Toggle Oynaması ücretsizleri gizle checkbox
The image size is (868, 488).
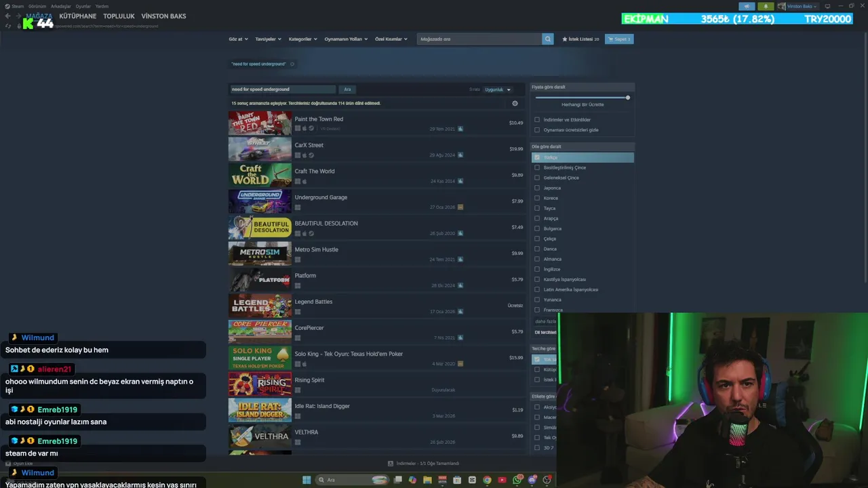pos(537,130)
